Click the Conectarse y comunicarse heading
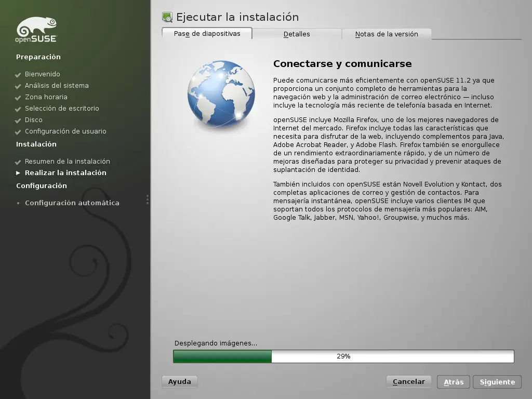532x399 pixels. coord(342,64)
